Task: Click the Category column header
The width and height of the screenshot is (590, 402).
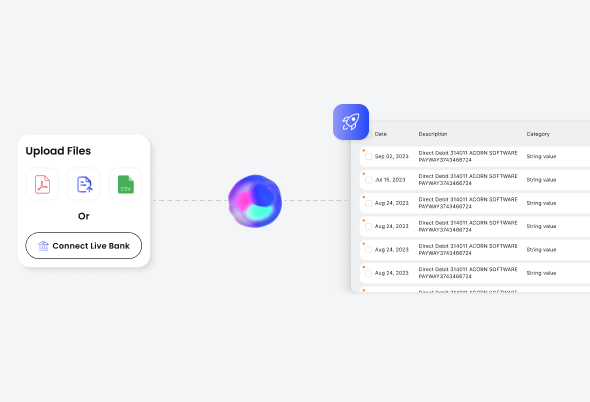Action: [538, 134]
